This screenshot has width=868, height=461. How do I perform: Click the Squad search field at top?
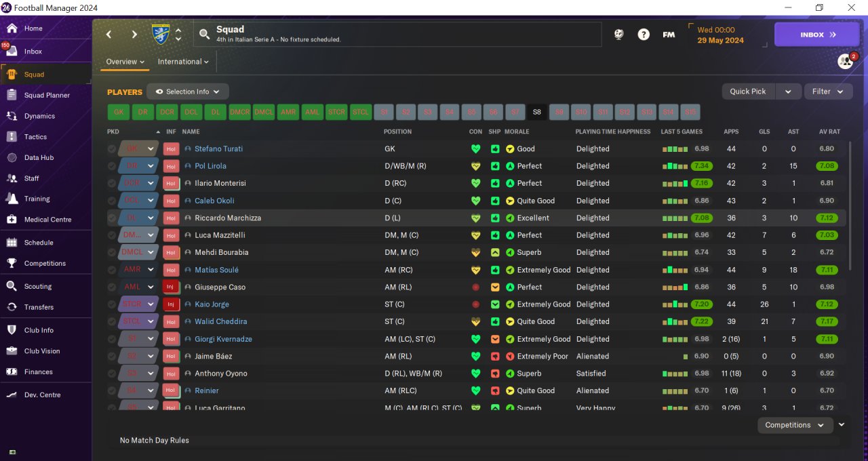[x=397, y=35]
